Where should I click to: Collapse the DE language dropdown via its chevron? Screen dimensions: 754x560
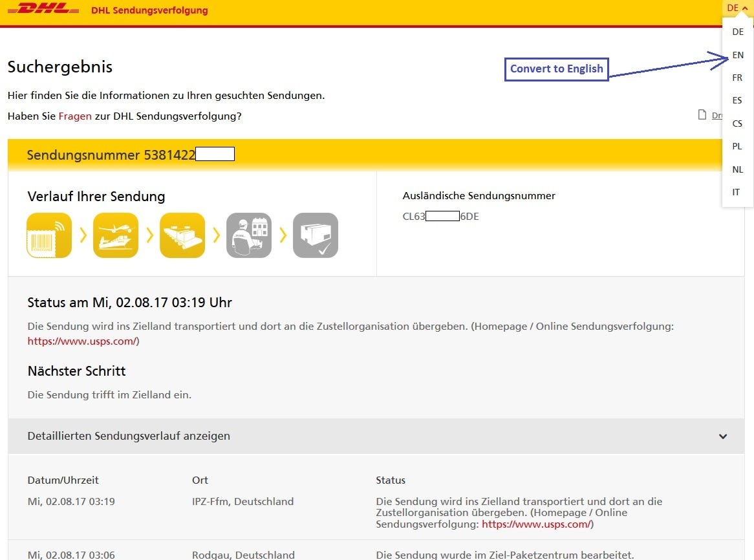click(745, 8)
